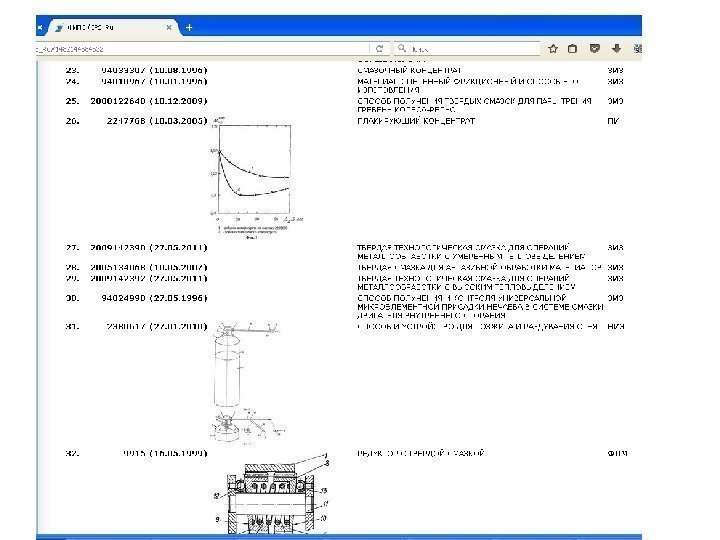
Task: Click row 24 title 'МАТЕРИАЛ СПЕЧЕННЫЙ ФРИКЦИОННЫЙ'
Action: pyautogui.click(x=468, y=85)
